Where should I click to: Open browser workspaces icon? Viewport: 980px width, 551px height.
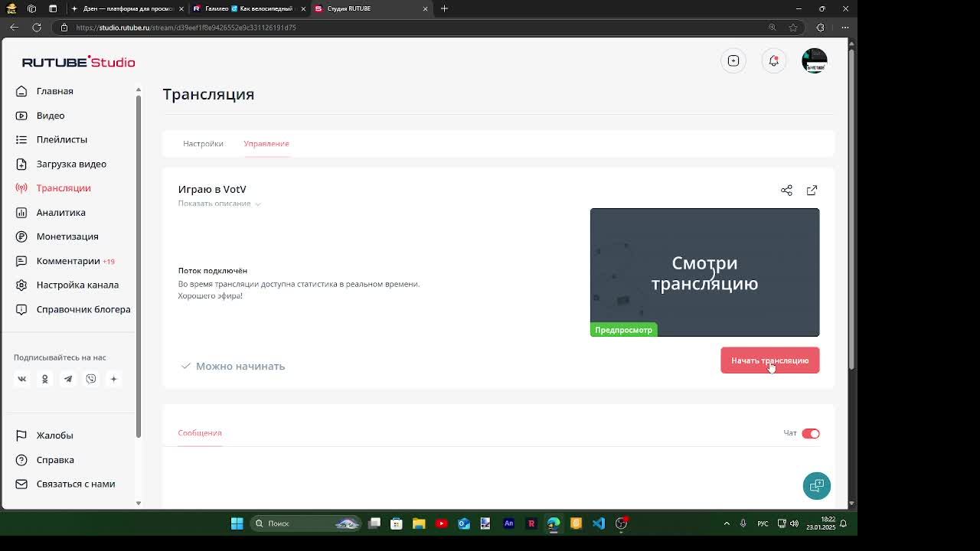(32, 8)
